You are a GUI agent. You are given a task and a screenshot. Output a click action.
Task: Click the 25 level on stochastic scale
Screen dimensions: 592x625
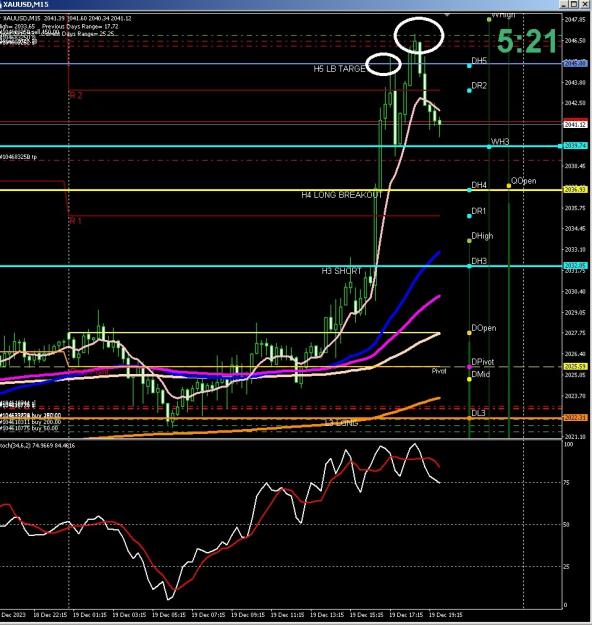point(566,566)
